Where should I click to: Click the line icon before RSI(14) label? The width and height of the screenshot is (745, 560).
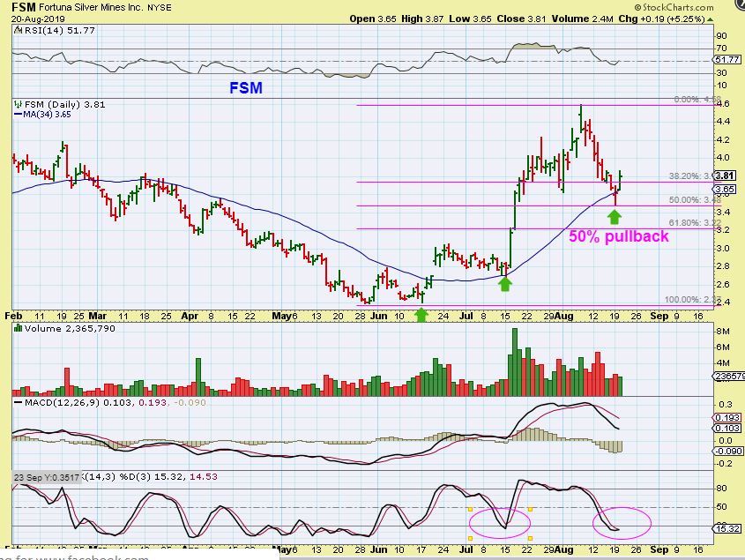18,30
